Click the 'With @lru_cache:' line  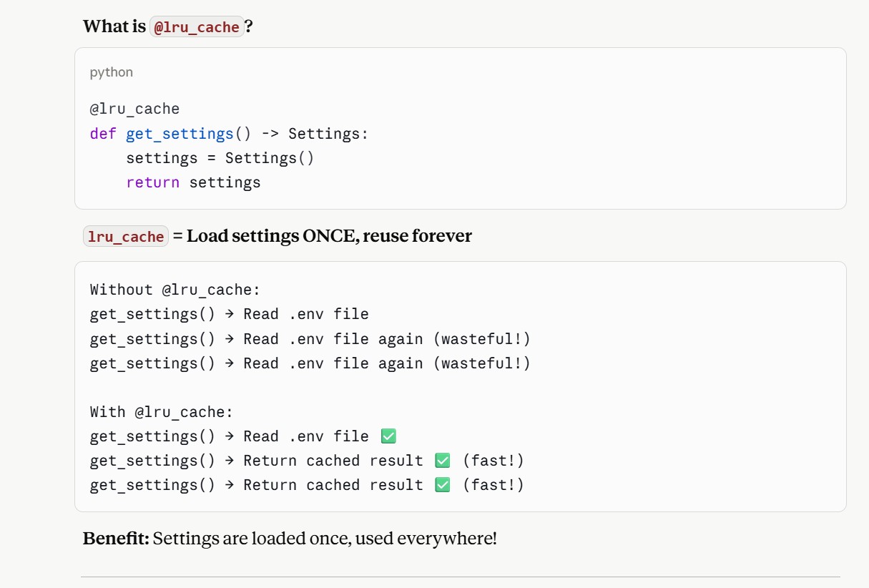[x=162, y=412]
